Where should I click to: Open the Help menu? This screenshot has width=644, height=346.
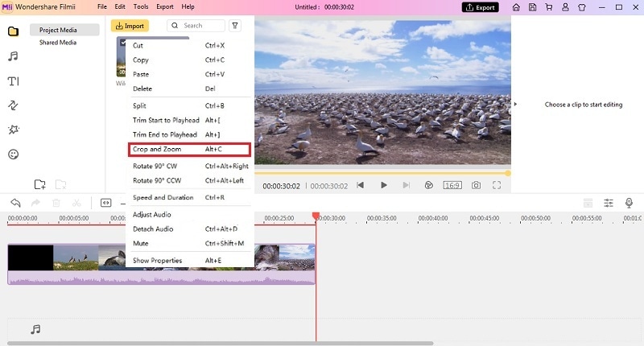pos(188,6)
